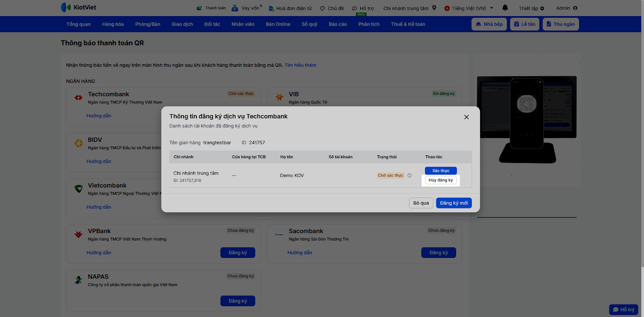
Task: Click the info icon beside Chờ xác thực
Action: point(409,175)
